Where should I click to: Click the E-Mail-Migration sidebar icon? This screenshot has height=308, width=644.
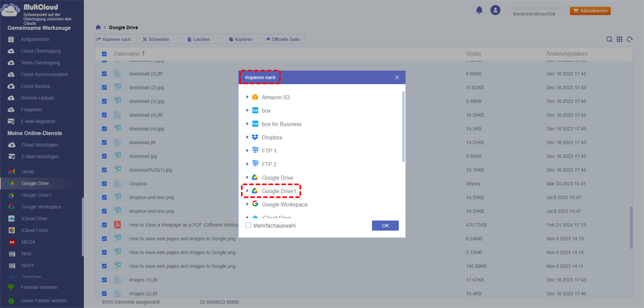11,121
